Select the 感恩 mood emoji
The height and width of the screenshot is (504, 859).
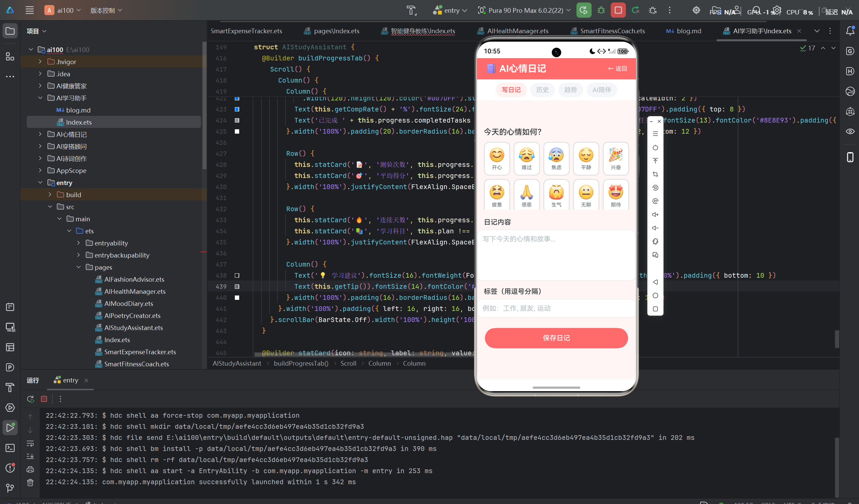tap(527, 195)
